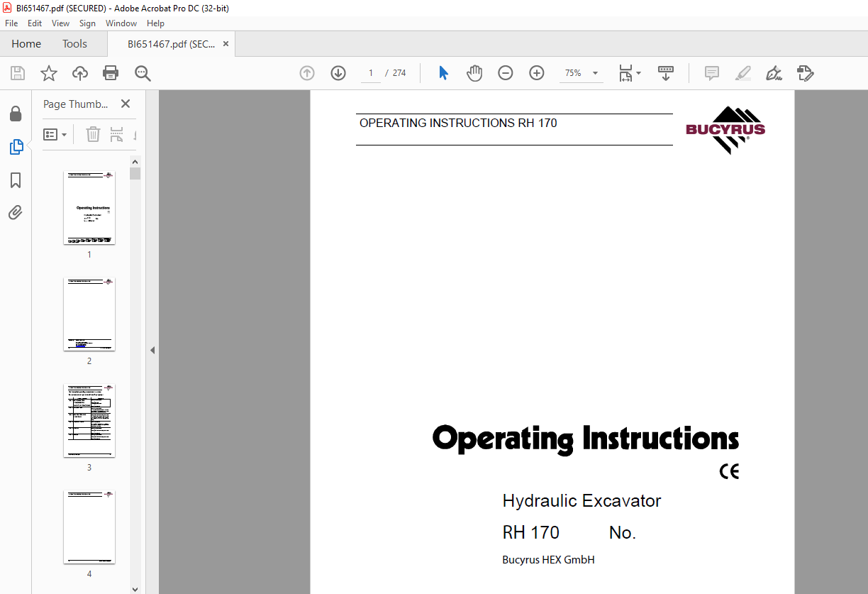Select page 4 thumbnail
Viewport: 868px width, 594px height.
click(89, 527)
